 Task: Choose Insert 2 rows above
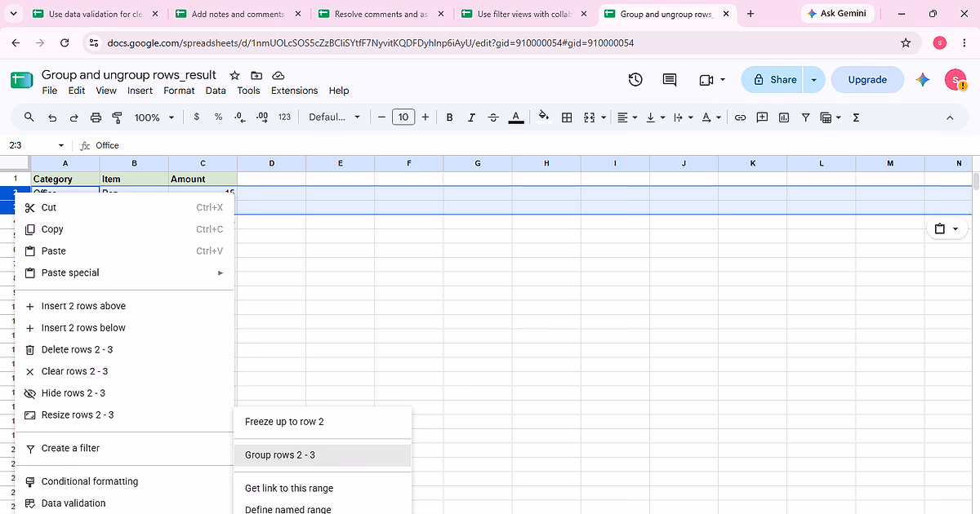coord(124,306)
